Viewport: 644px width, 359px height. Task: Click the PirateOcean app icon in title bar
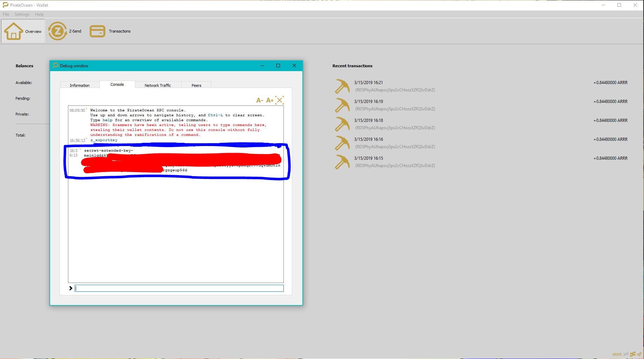pos(5,5)
